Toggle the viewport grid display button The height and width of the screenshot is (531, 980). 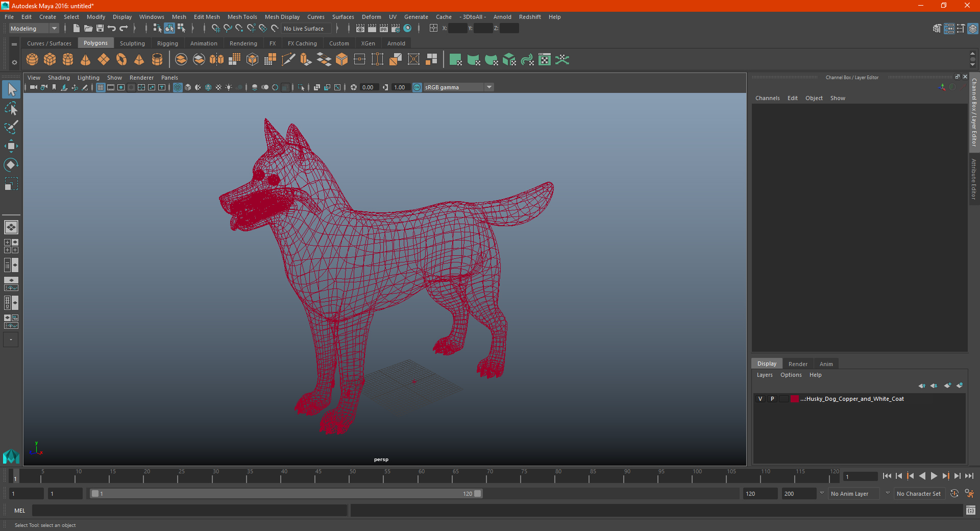click(x=101, y=87)
